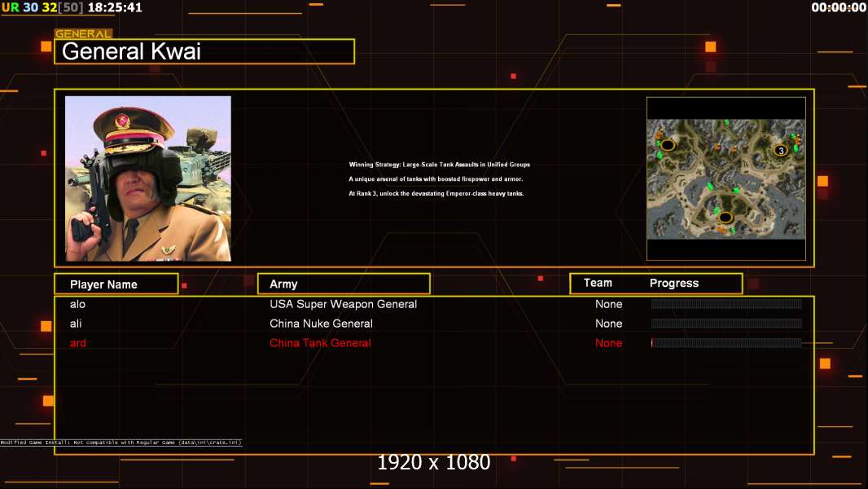
Task: Select red player name ard
Action: click(78, 343)
